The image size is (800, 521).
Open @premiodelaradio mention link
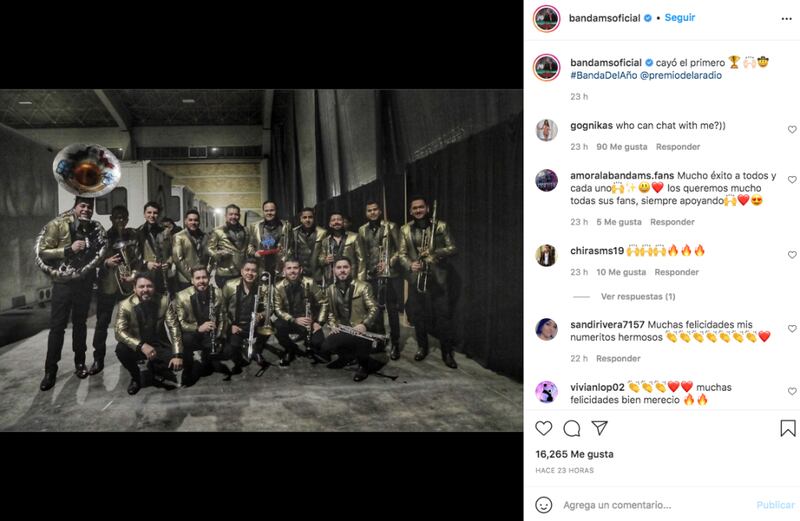click(681, 76)
